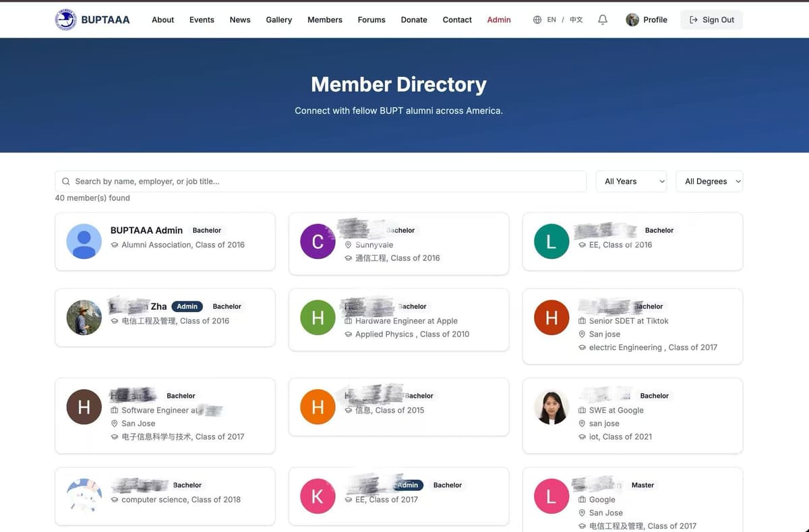
Task: Click the orange H avatar, Class of 2015
Action: pyautogui.click(x=318, y=407)
